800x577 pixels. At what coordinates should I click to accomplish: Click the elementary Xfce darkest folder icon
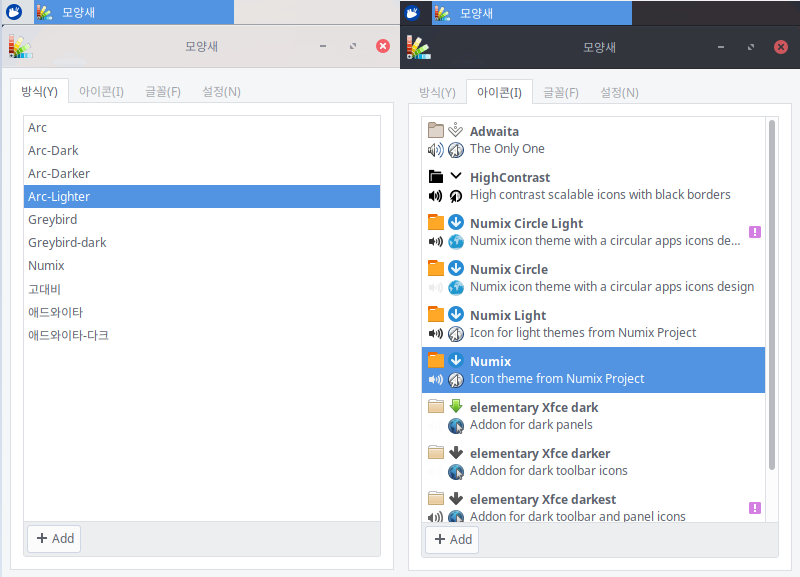pos(436,498)
